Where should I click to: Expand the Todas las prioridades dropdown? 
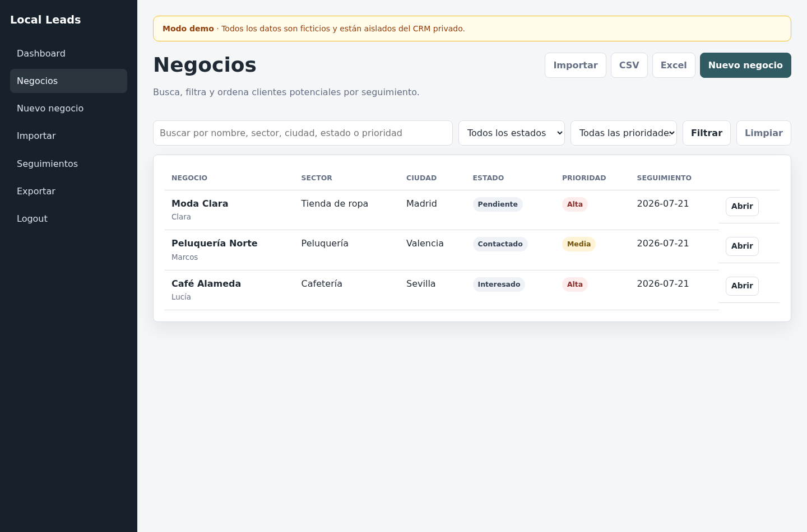(624, 133)
